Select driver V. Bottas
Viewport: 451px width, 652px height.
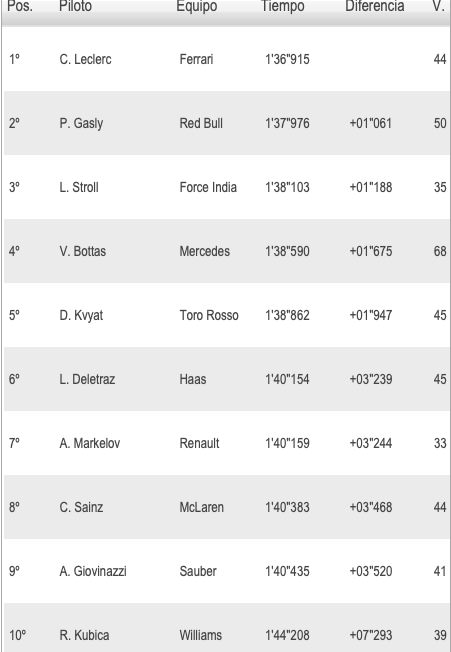(82, 252)
